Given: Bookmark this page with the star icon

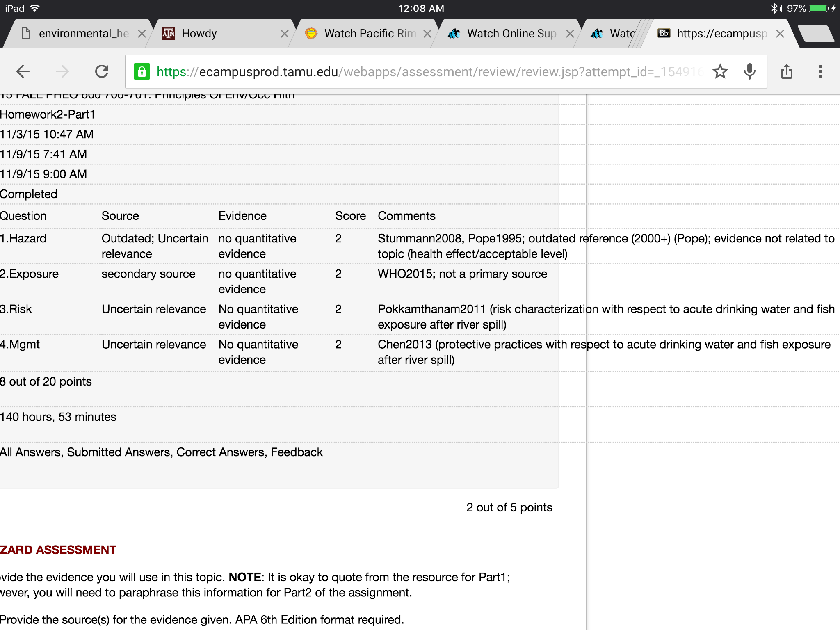Looking at the screenshot, I should click(720, 72).
